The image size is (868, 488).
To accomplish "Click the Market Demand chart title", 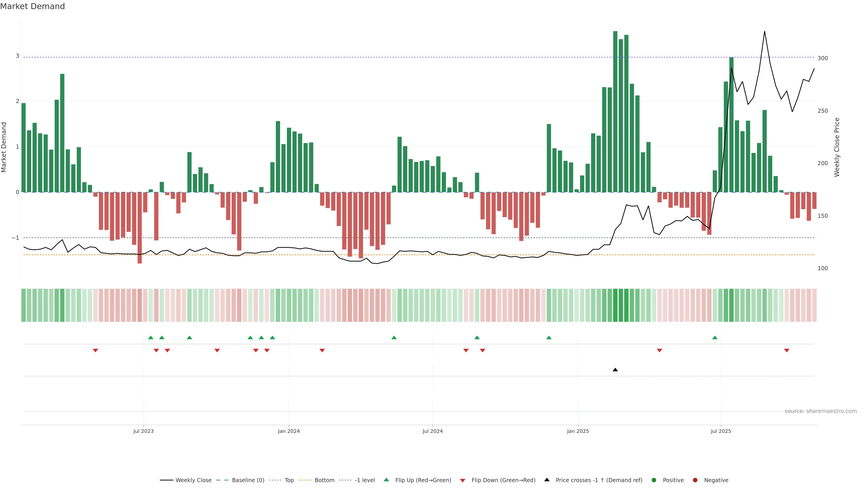I will point(32,6).
